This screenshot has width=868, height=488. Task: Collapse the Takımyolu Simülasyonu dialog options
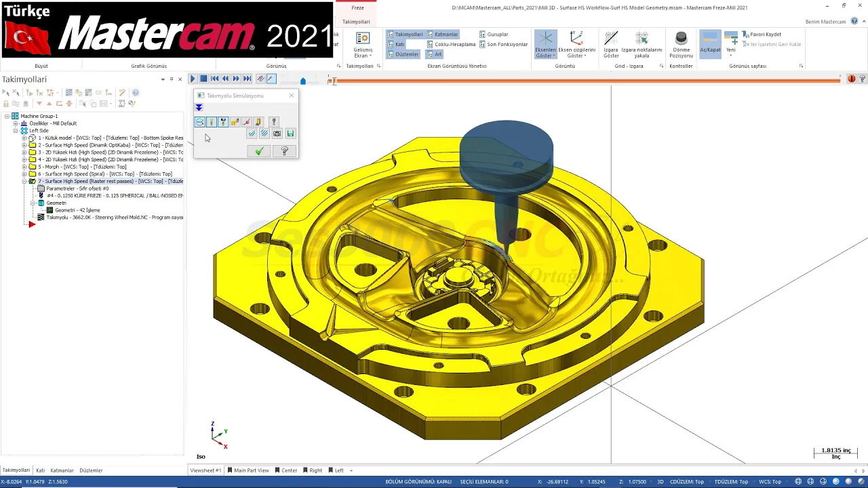[x=199, y=108]
